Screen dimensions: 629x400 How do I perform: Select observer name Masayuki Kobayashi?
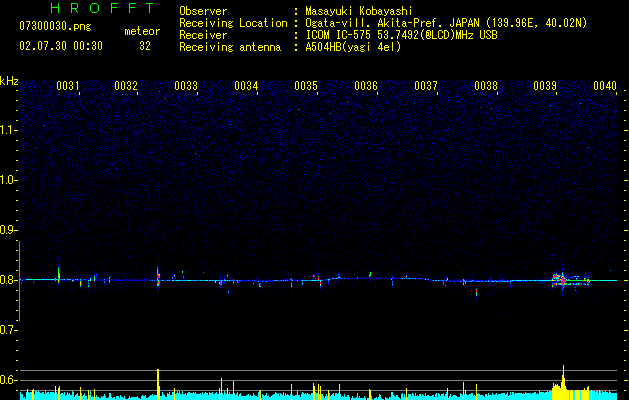click(359, 11)
